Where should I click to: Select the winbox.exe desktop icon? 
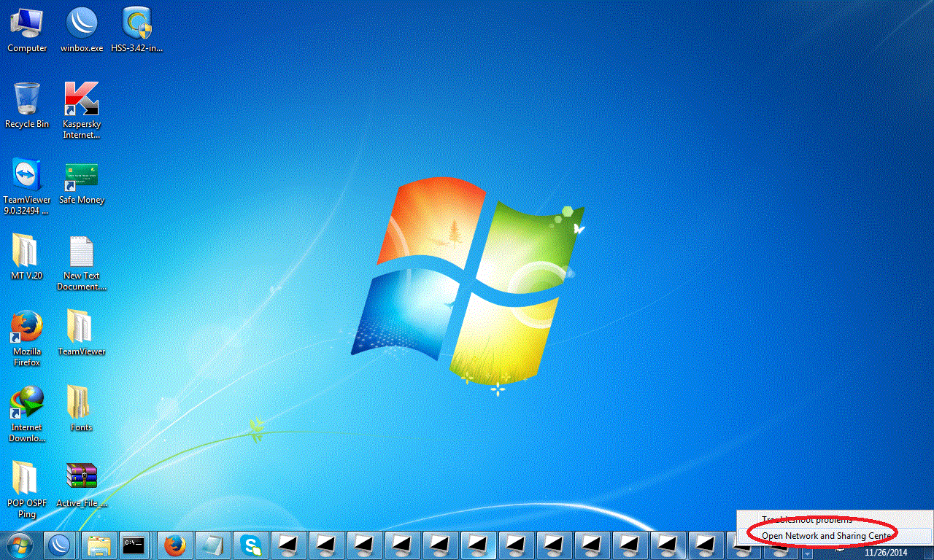coord(82,30)
